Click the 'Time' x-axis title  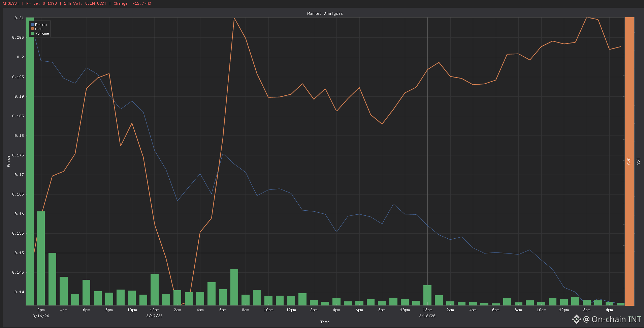tap(325, 322)
